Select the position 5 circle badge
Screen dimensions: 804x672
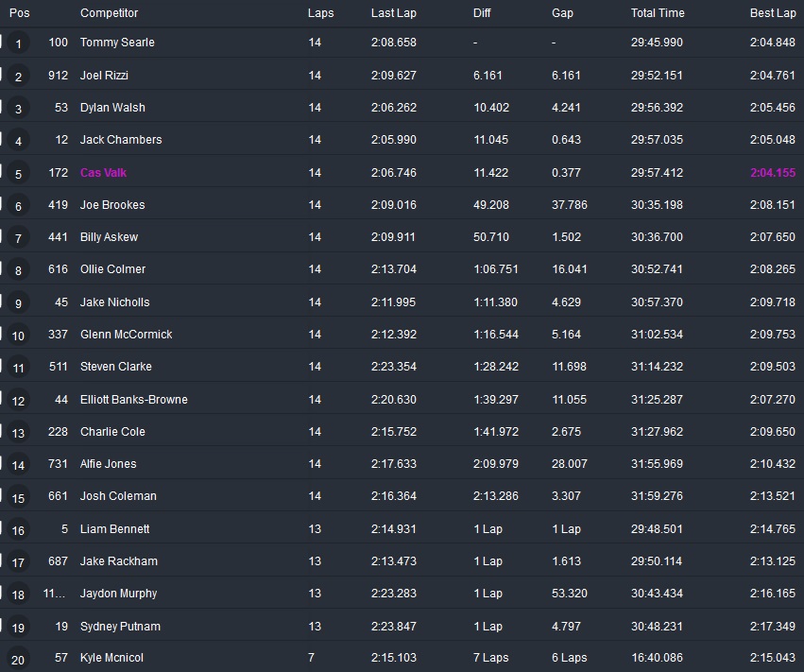(x=18, y=174)
